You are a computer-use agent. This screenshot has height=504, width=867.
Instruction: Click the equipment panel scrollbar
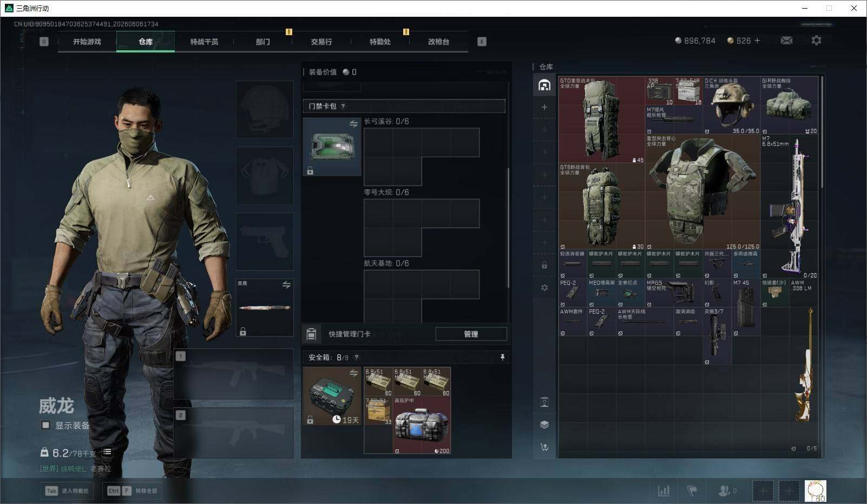[x=508, y=227]
